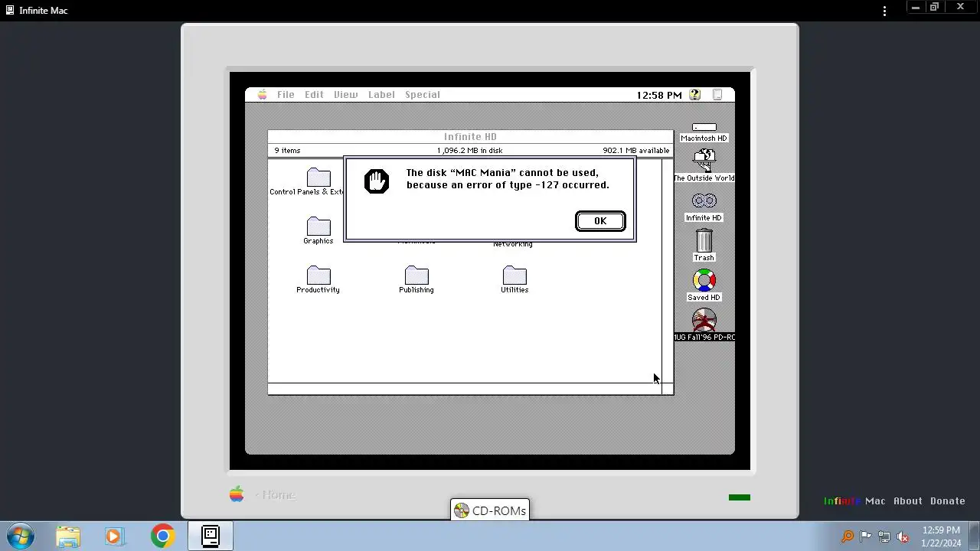
Task: Click the '9 items' status text
Action: 288,151
